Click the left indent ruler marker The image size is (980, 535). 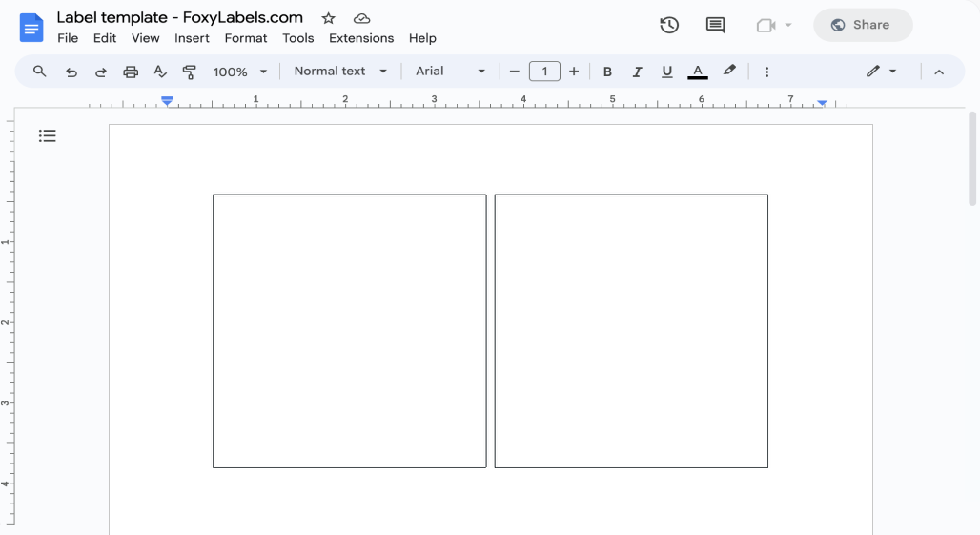[x=166, y=101]
